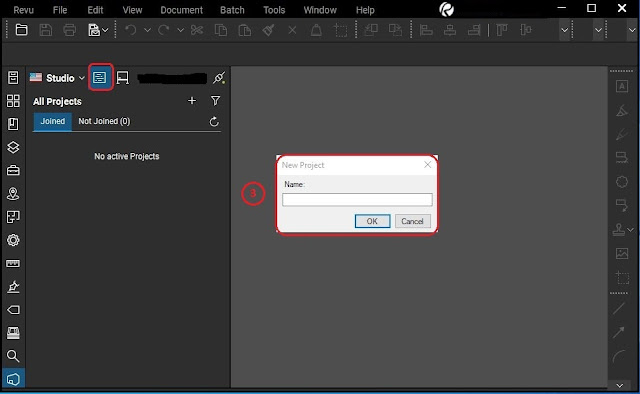640x394 pixels.
Task: Open the Help menu
Action: click(x=365, y=10)
